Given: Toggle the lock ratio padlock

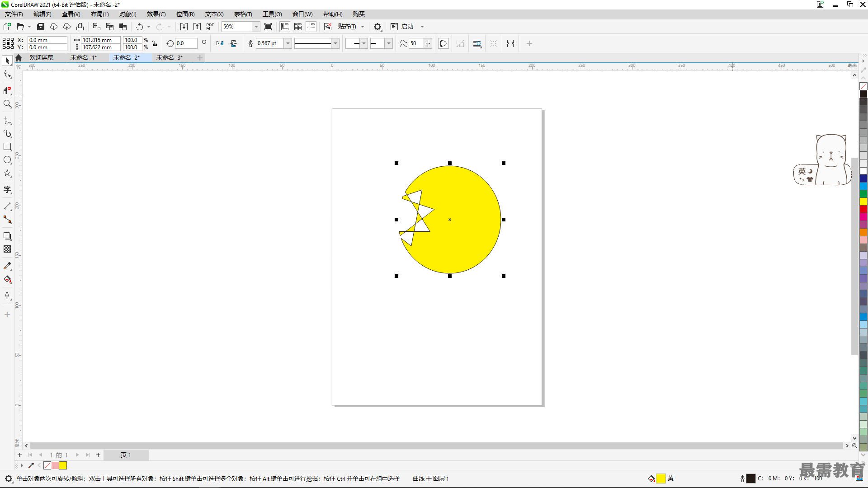Looking at the screenshot, I should pos(155,43).
